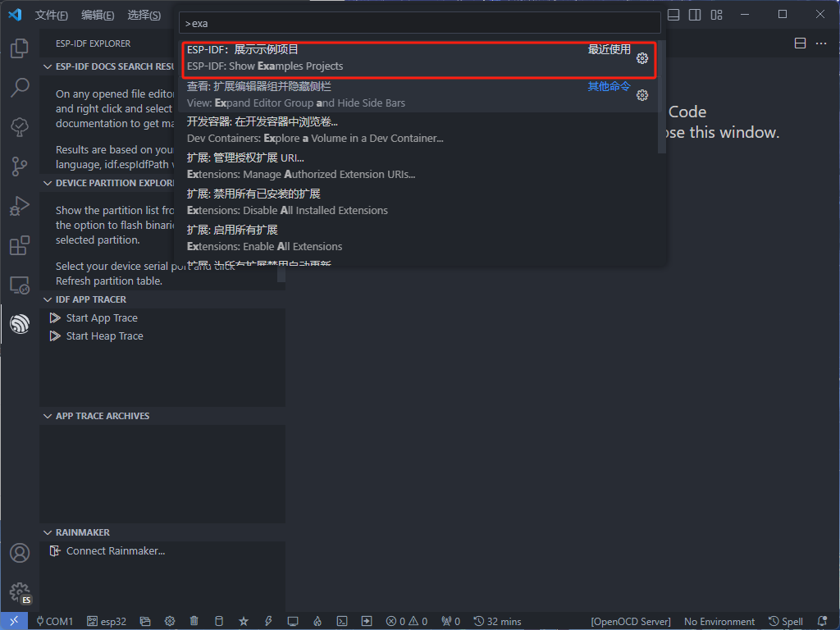Click the Build Project cylinder icon
Viewport: 840px width, 630px height.
(219, 622)
